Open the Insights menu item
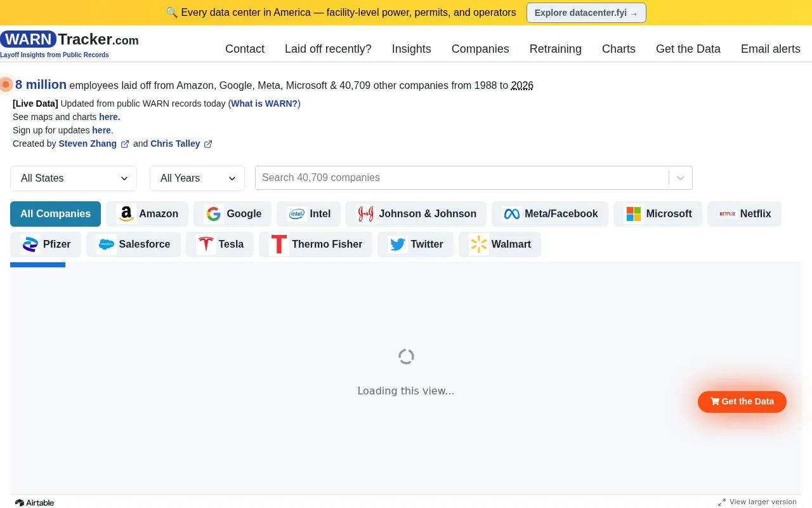The image size is (812, 508). 412,49
